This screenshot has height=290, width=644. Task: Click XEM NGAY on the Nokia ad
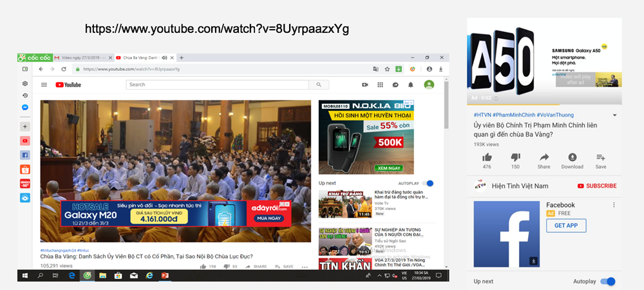click(388, 168)
